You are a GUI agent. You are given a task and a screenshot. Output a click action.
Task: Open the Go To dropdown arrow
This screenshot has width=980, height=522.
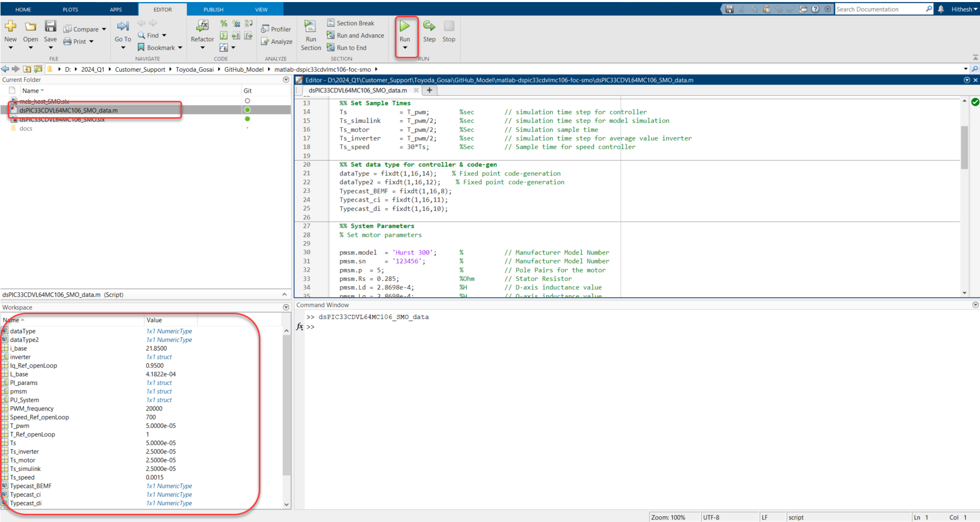click(123, 48)
